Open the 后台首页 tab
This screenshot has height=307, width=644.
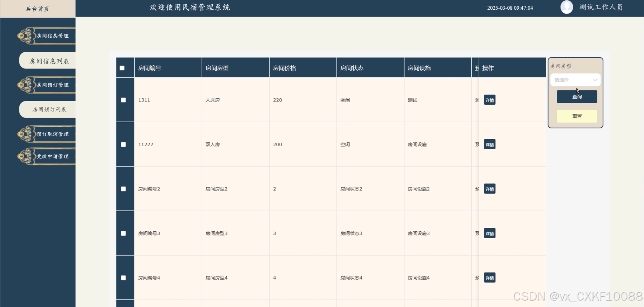(38, 9)
